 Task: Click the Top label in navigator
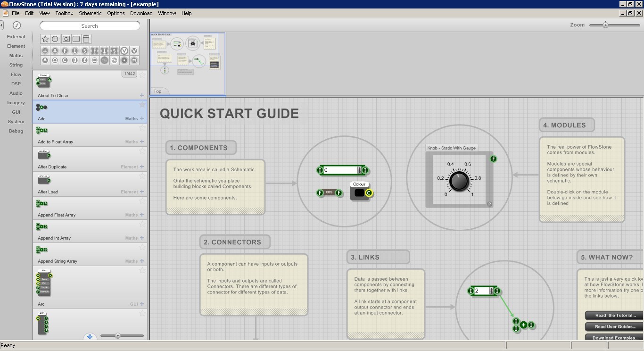(x=157, y=91)
